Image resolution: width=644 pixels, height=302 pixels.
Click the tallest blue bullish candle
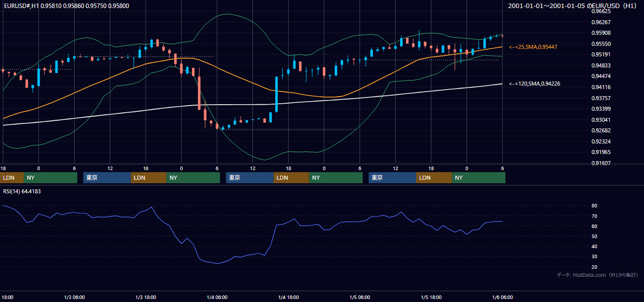click(277, 94)
